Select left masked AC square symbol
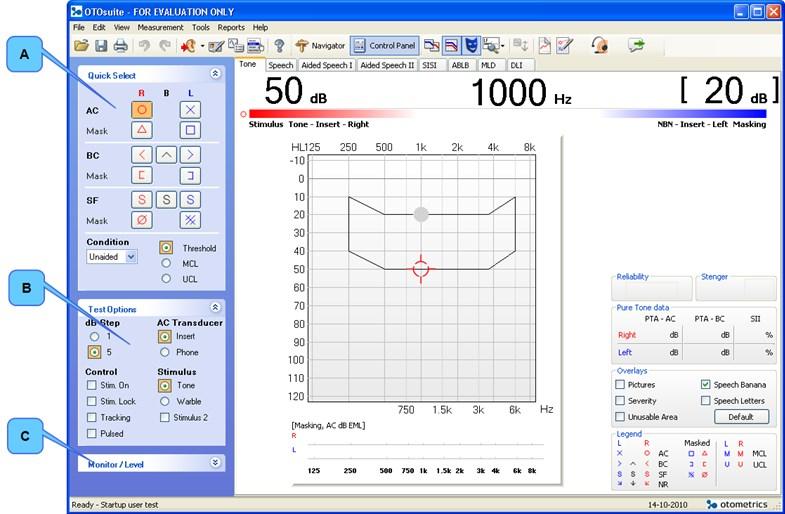 [x=190, y=130]
